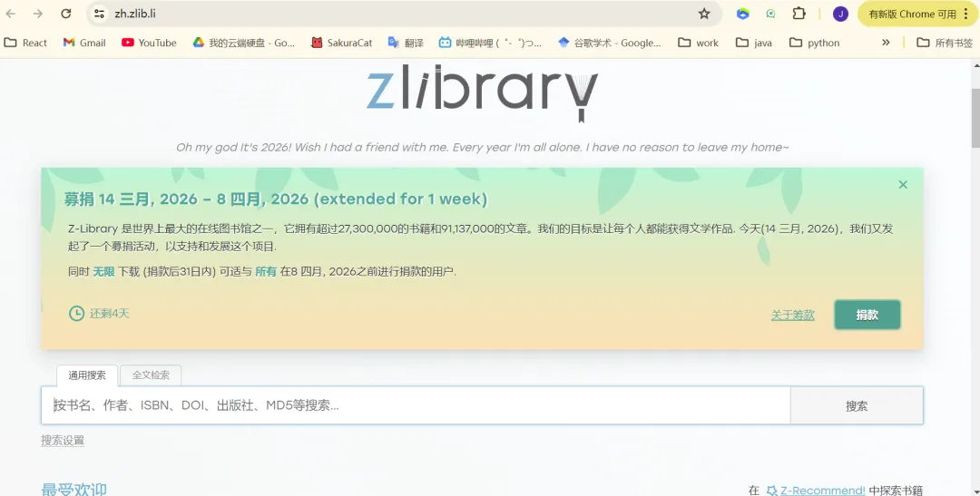Image resolution: width=980 pixels, height=496 pixels.
Task: Open 搜索设置 search settings
Action: pos(63,441)
